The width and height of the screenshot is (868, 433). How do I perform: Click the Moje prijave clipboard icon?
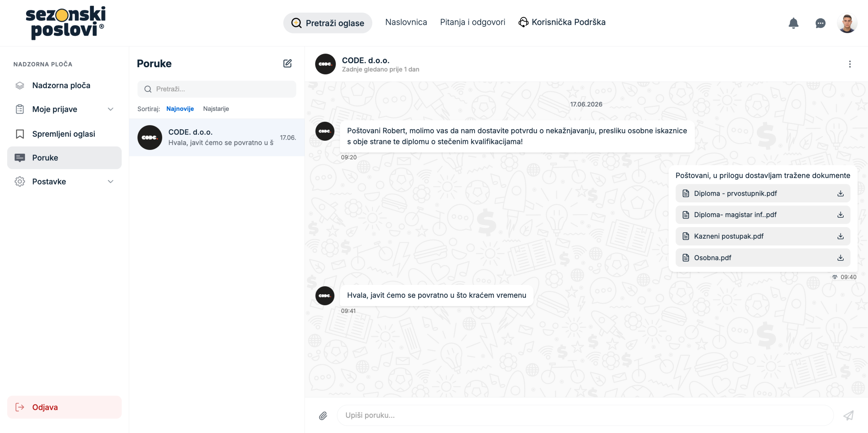pyautogui.click(x=20, y=109)
